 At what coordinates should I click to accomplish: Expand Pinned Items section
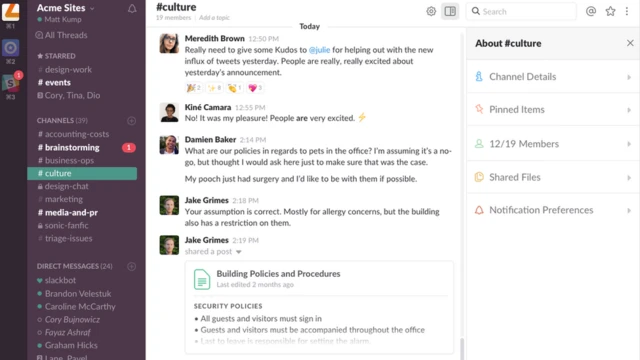tap(553, 109)
